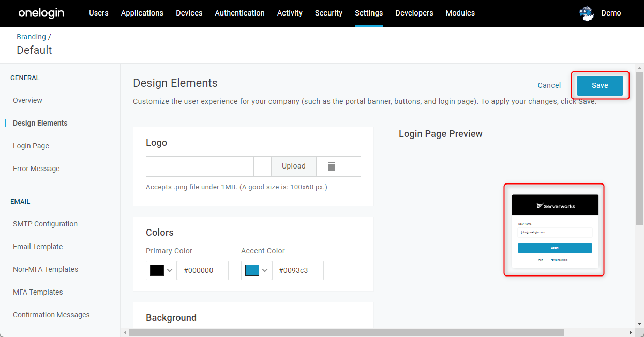Edit the Primary Color hex field

tap(203, 270)
